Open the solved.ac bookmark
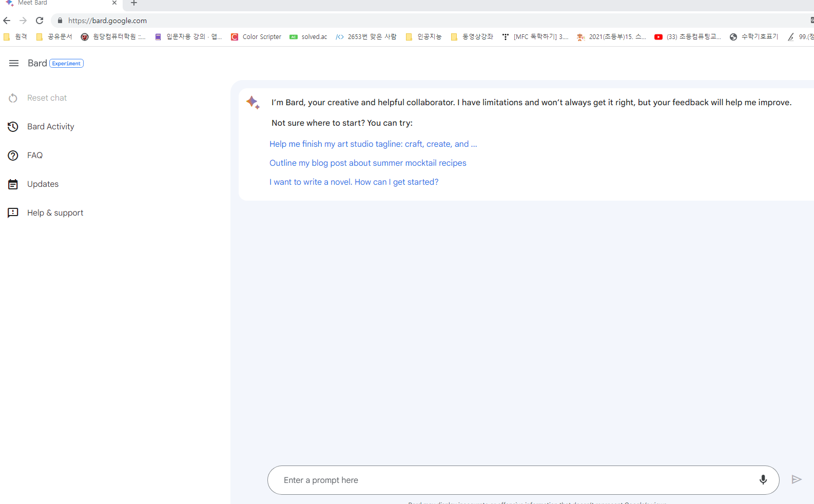The image size is (814, 504). point(308,37)
